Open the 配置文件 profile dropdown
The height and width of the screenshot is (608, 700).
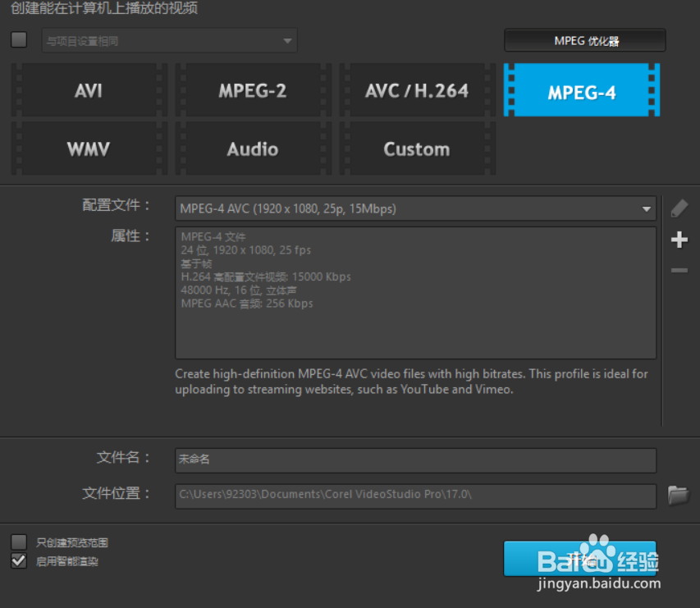415,208
